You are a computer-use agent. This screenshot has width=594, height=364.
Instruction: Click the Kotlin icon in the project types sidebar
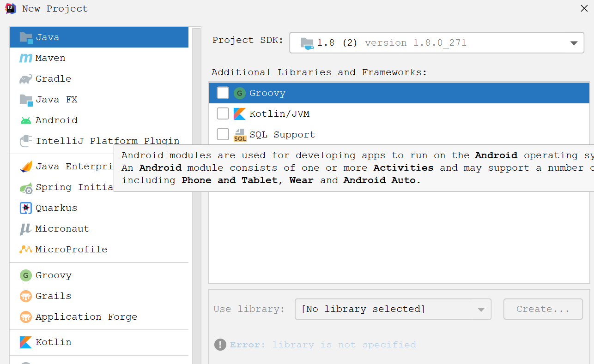tap(26, 342)
